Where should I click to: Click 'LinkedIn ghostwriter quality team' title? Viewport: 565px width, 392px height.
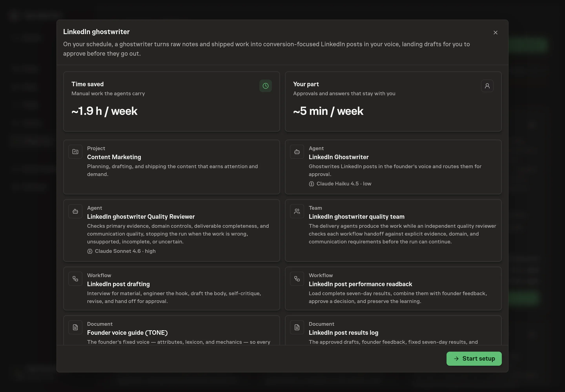pos(356,217)
